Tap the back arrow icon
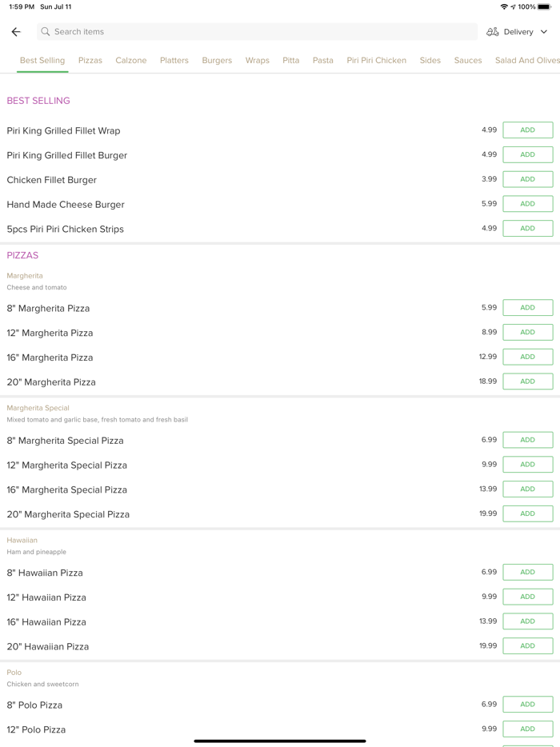Image resolution: width=560 pixels, height=747 pixels. coord(16,32)
